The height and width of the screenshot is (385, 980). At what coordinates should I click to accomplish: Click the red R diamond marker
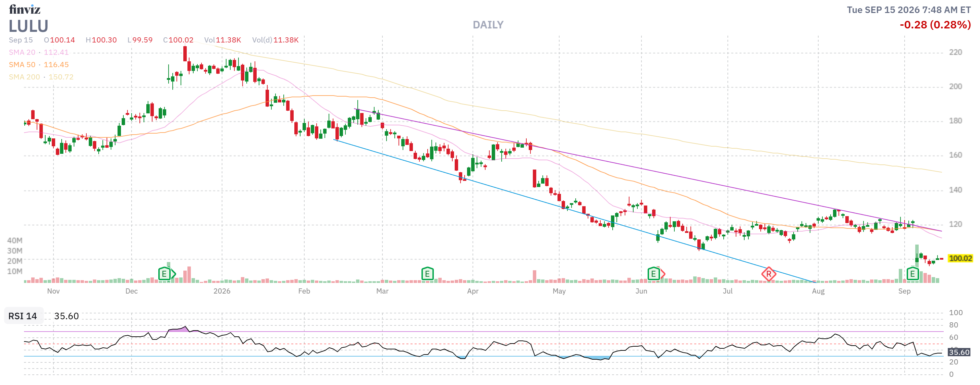769,274
